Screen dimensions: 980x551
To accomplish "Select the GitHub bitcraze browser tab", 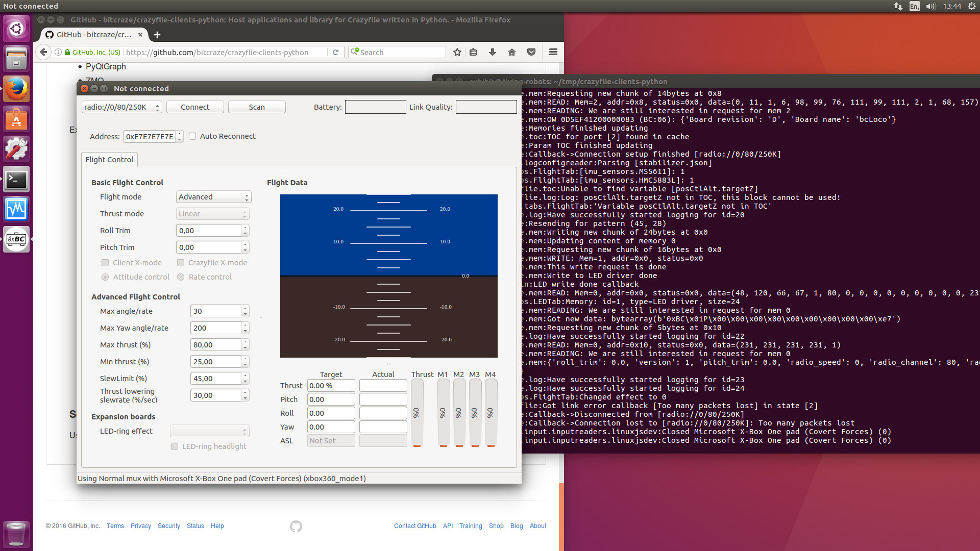I will pos(93,35).
